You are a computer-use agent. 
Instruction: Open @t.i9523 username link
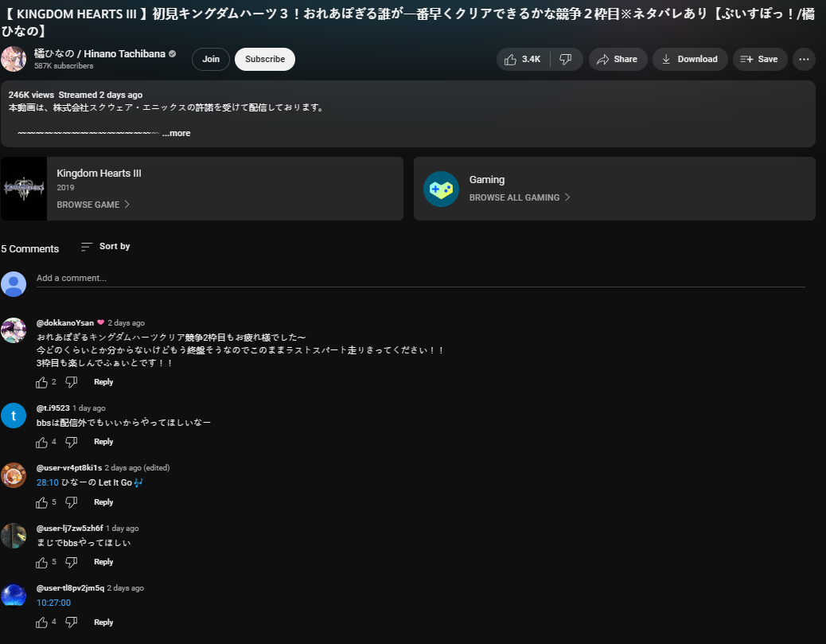[x=53, y=408]
